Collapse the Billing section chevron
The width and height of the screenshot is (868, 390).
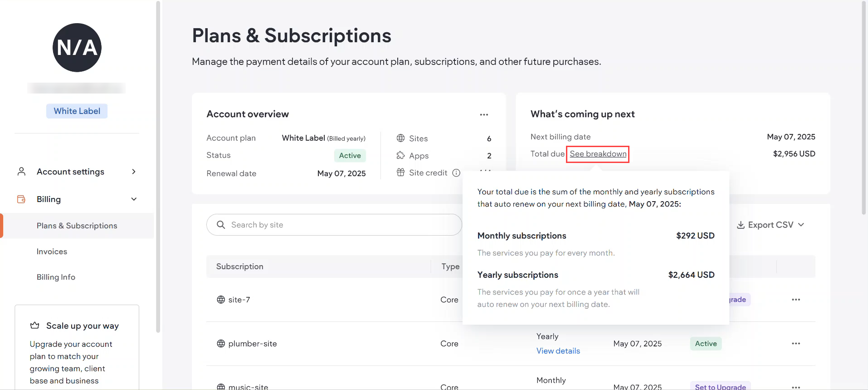click(x=133, y=199)
